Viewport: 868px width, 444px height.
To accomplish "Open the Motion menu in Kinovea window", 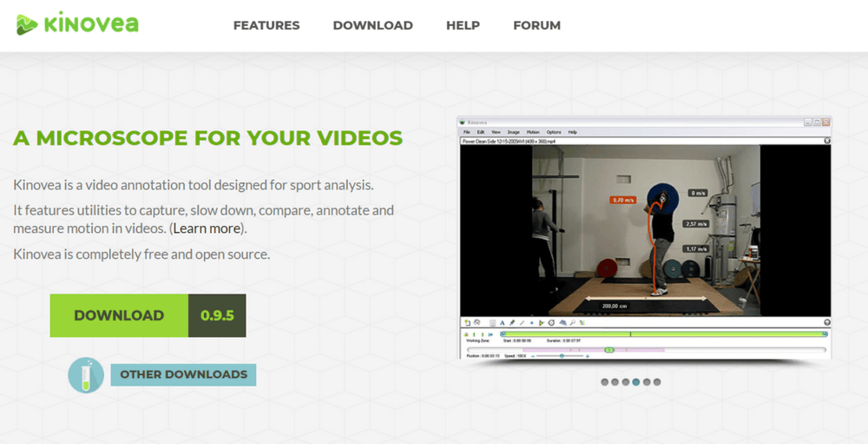I will (533, 132).
